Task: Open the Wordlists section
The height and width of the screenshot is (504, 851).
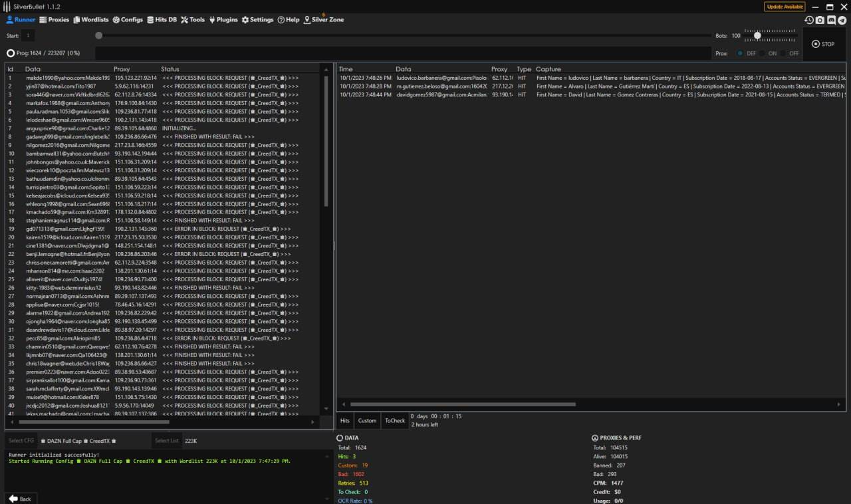Action: [90, 20]
